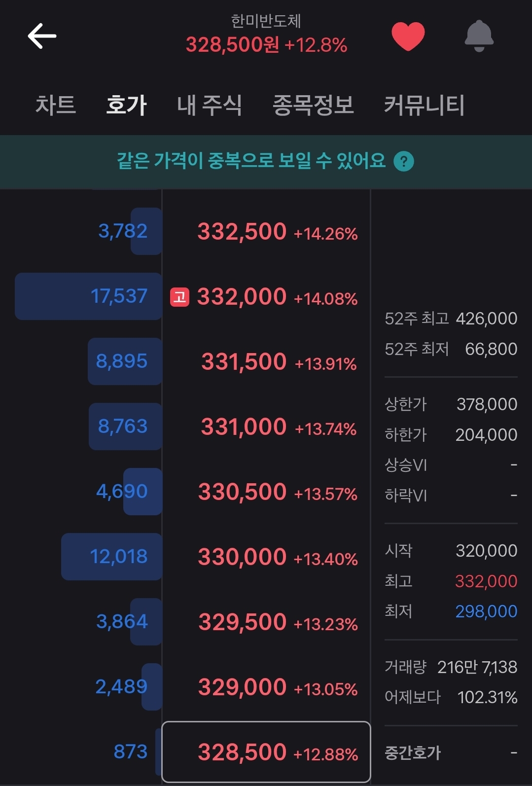Tap the 330,000 price level
This screenshot has width=532, height=786.
[x=266, y=557]
